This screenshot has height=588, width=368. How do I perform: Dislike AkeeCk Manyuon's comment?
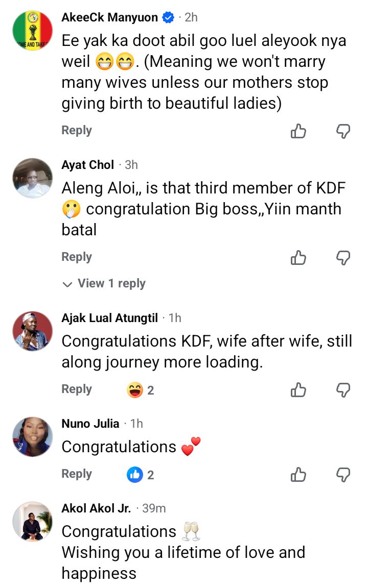coord(343,132)
